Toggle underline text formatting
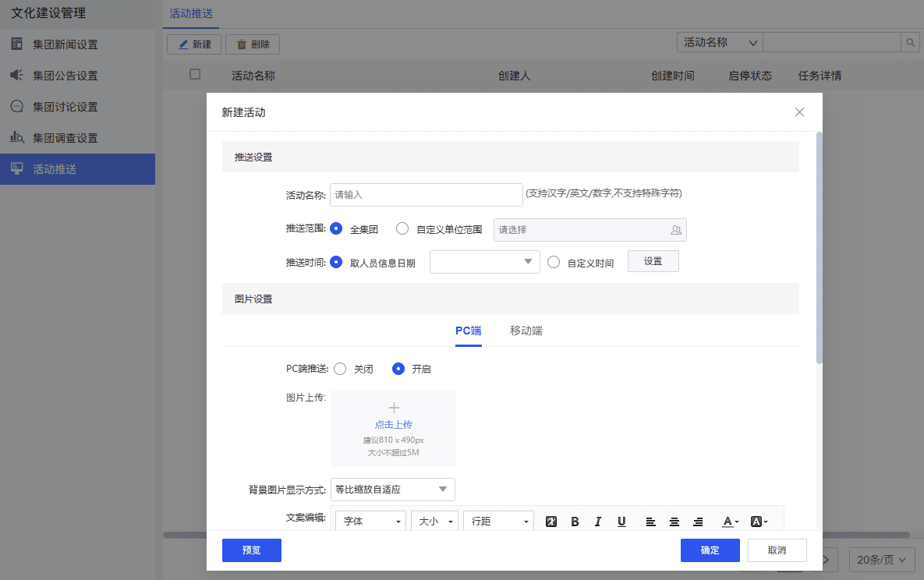This screenshot has height=580, width=924. [621, 521]
